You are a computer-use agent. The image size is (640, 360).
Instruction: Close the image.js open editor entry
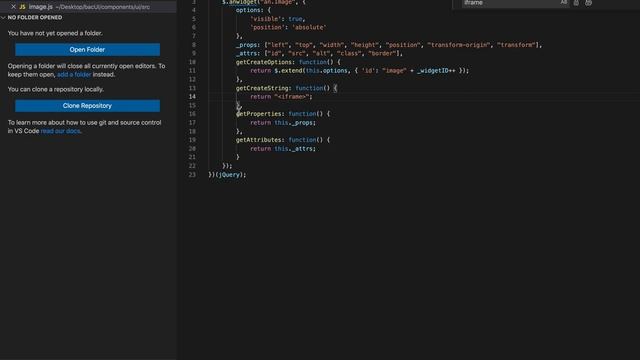click(13, 7)
